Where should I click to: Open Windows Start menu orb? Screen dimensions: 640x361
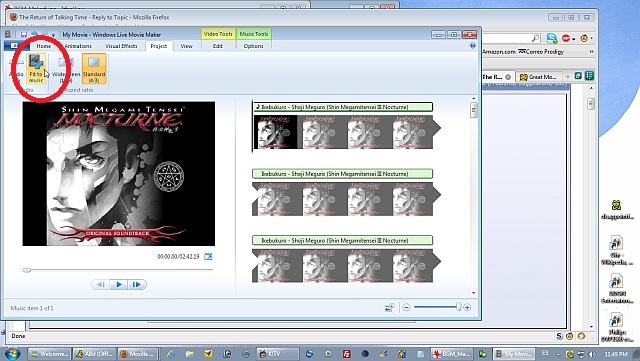(x=12, y=353)
